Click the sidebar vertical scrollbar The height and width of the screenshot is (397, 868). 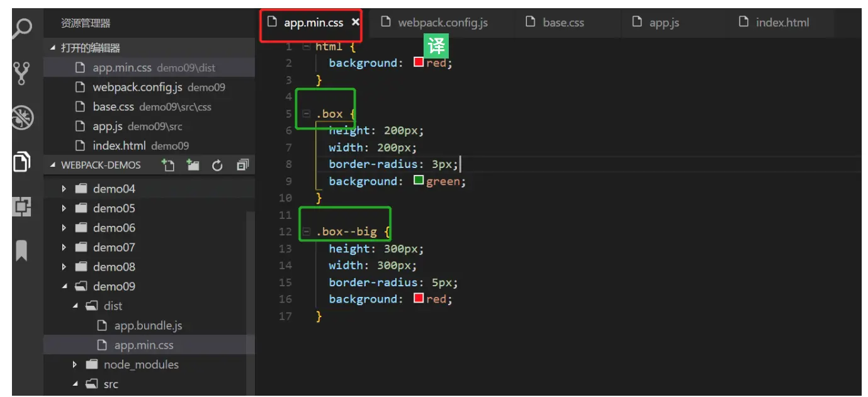pos(251,302)
